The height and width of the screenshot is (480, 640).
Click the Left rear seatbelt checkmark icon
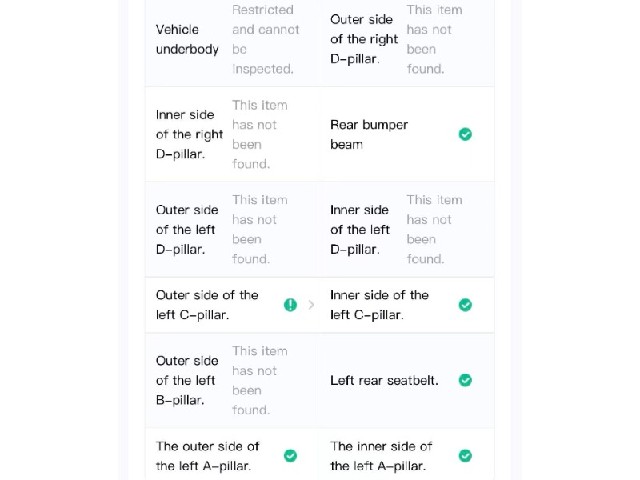pos(465,380)
